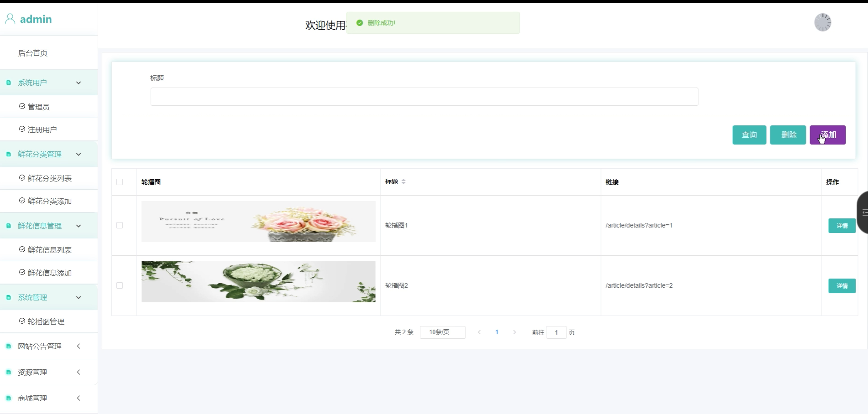Open the side drawer handle at right edge

863,212
